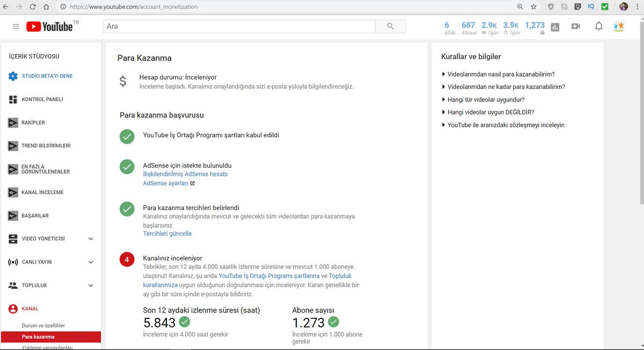The height and width of the screenshot is (350, 644).
Task: Click the browser back arrow
Action: 6,7
